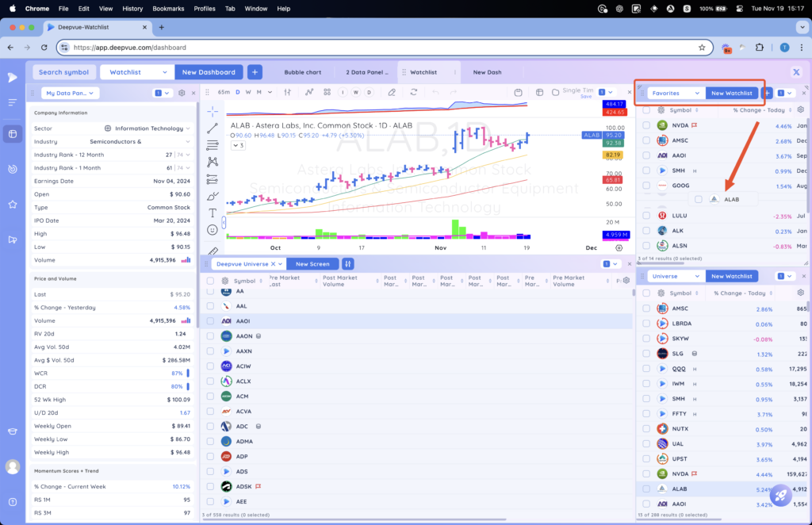Viewport: 812px width, 525px height.
Task: Switch to the Bubble chart tab
Action: [302, 72]
